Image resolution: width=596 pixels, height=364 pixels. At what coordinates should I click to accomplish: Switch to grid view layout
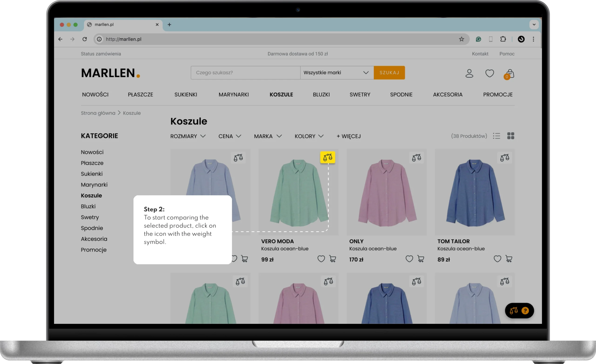click(x=510, y=136)
